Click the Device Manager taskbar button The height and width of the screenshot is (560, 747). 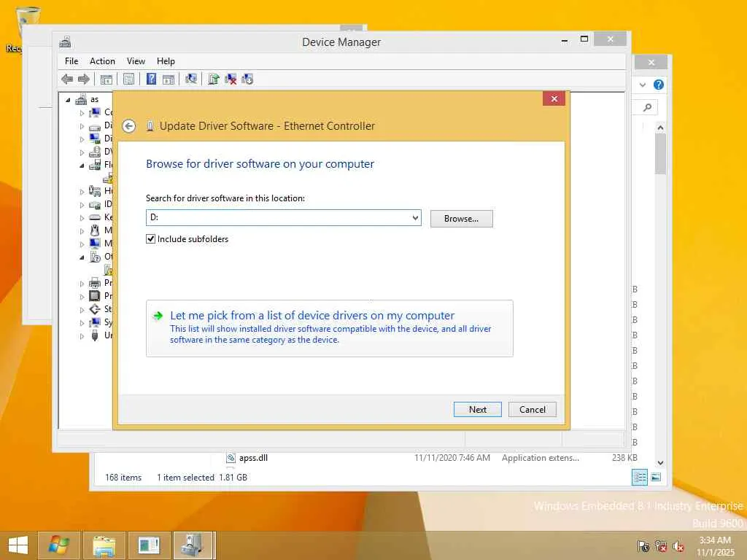(194, 545)
